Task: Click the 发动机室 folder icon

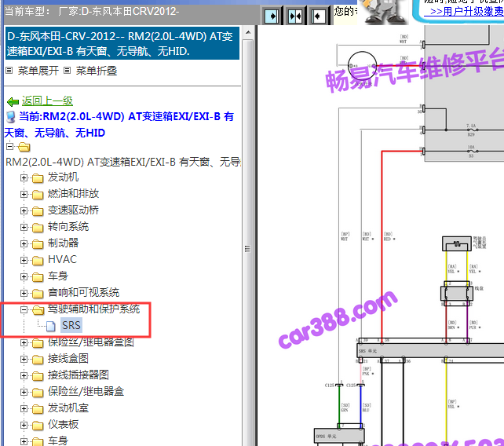Action: [x=38, y=408]
